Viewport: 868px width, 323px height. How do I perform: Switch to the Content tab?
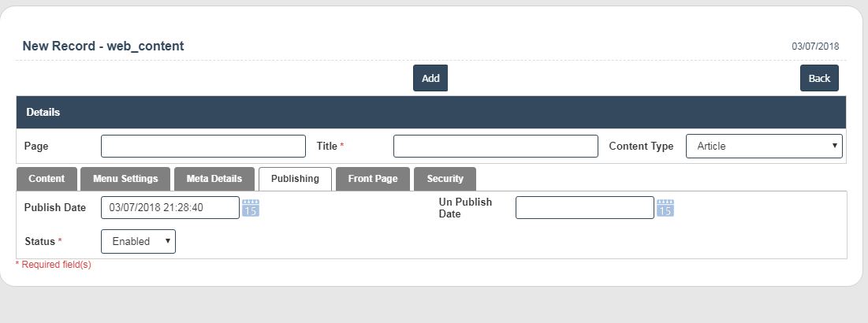tap(47, 179)
